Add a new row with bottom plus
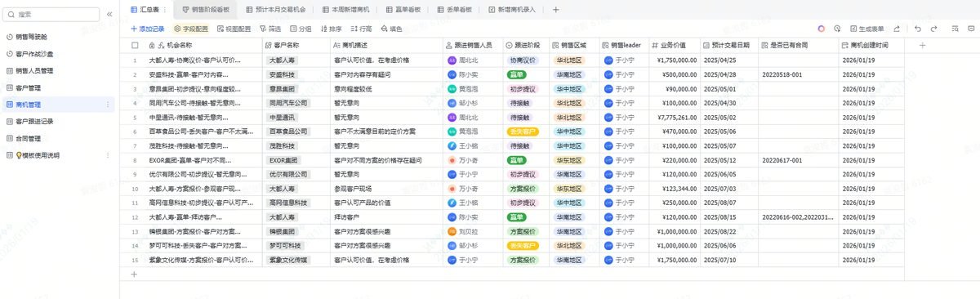The image size is (980, 299). 134,274
